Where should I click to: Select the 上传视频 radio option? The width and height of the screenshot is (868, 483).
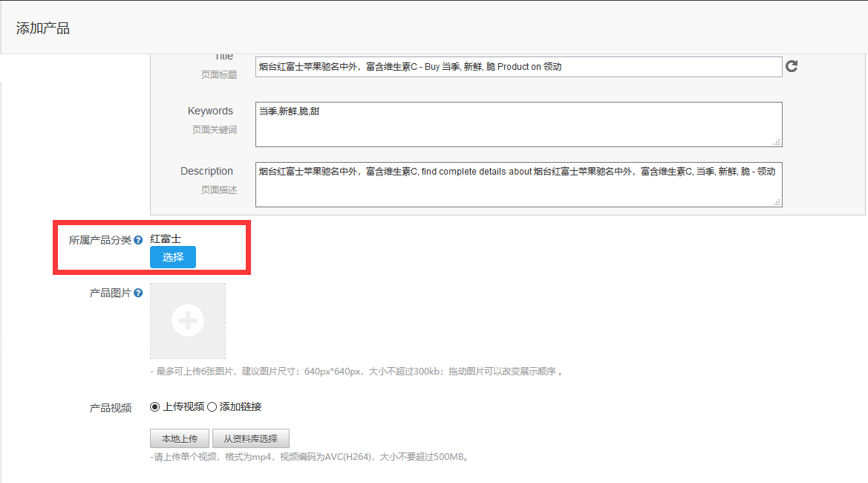(x=155, y=406)
